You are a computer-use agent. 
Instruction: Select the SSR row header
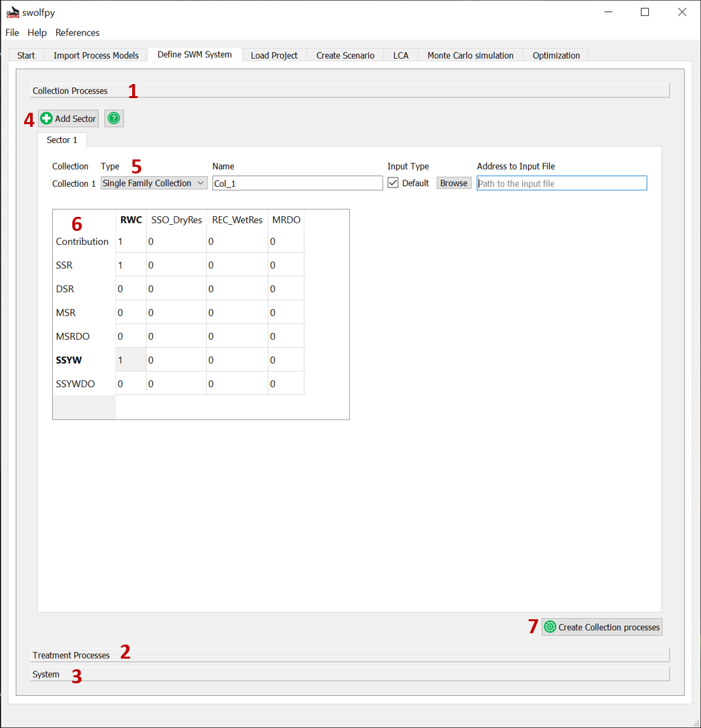84,265
